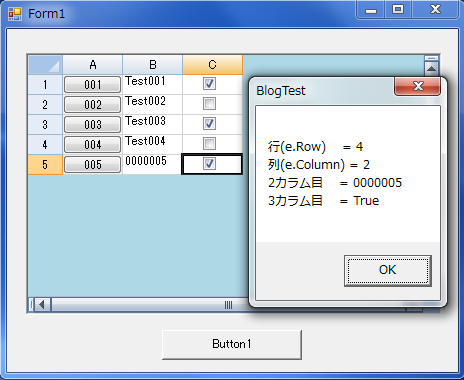Click the 002 cell button
This screenshot has width=464, height=380.
pos(92,105)
